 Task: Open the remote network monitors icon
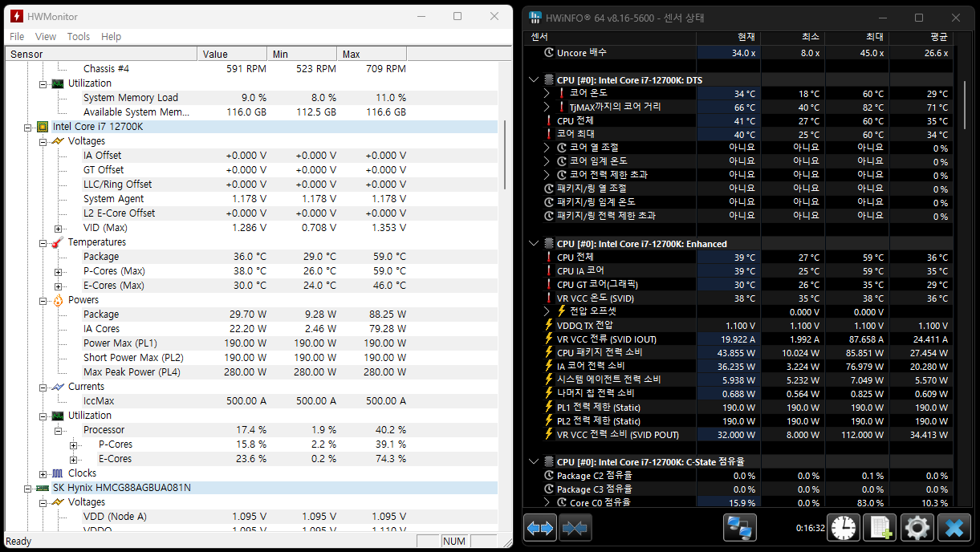point(739,528)
